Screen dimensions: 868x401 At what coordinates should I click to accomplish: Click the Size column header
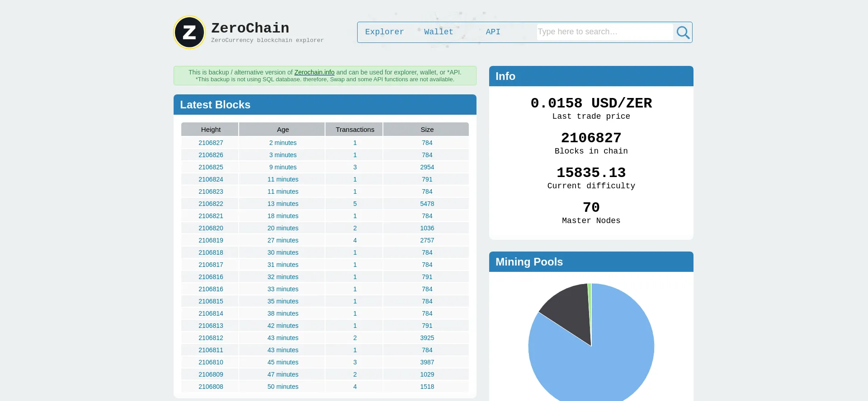426,129
